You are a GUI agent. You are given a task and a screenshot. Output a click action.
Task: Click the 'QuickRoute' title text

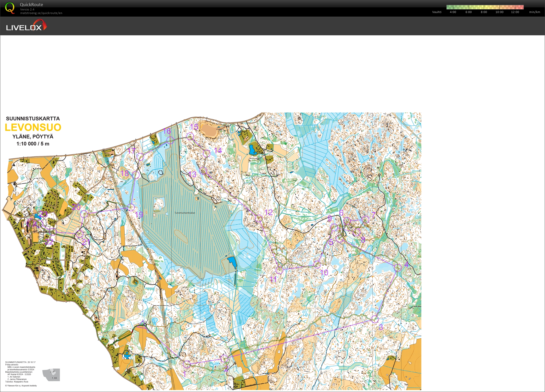point(31,5)
